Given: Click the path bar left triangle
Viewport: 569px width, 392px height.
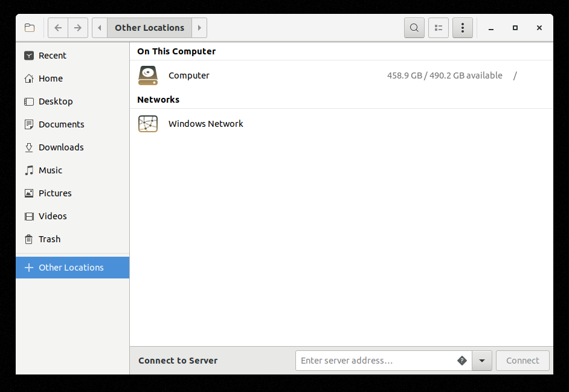Looking at the screenshot, I should coord(100,28).
